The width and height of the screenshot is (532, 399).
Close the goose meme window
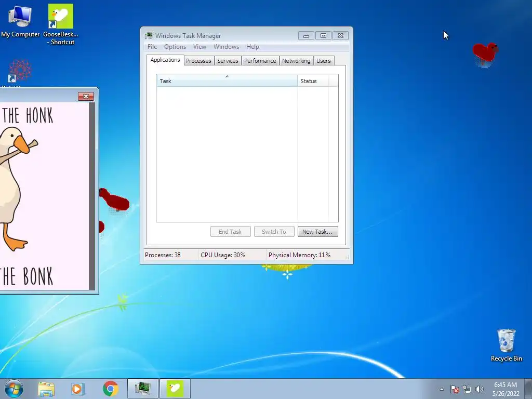click(86, 96)
